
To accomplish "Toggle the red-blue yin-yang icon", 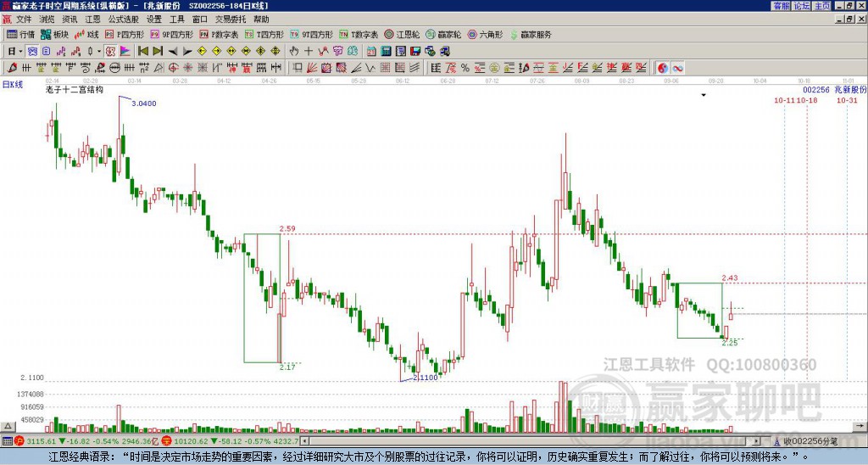I will pyautogui.click(x=663, y=68).
